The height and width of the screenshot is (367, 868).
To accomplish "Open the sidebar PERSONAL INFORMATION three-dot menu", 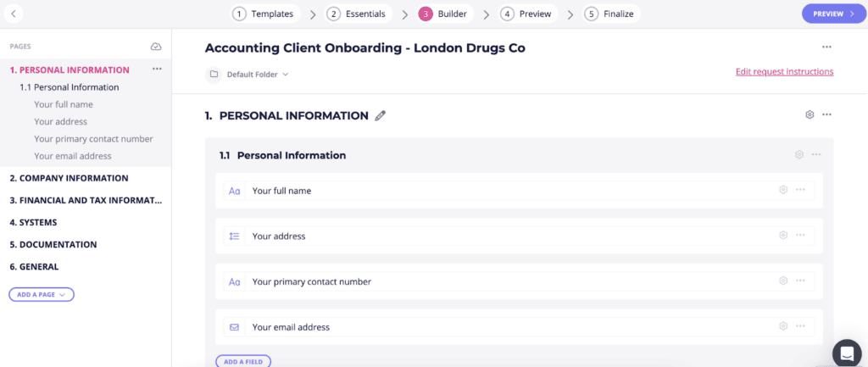I will pos(157,70).
